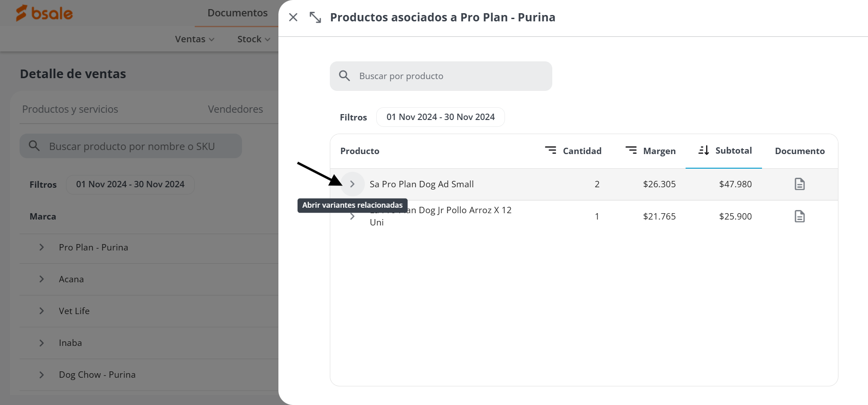The width and height of the screenshot is (868, 405).
Task: Click the $47.980 subtotal value
Action: (x=735, y=184)
